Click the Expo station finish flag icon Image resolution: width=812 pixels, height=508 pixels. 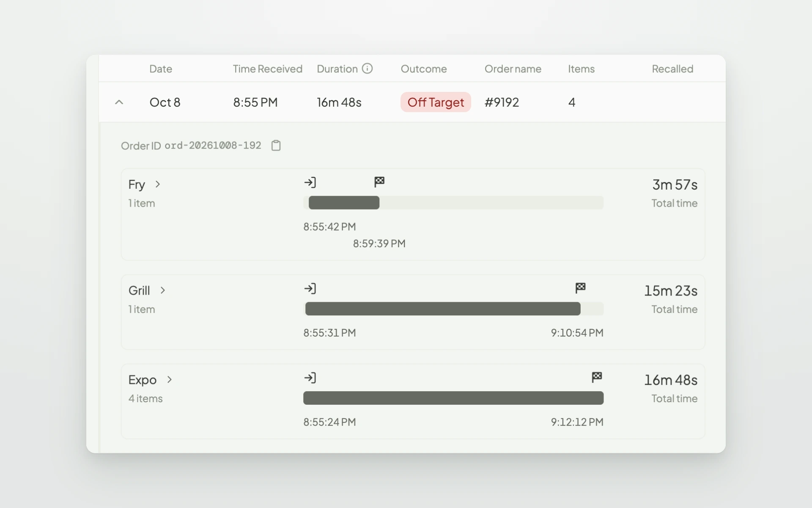[597, 377]
